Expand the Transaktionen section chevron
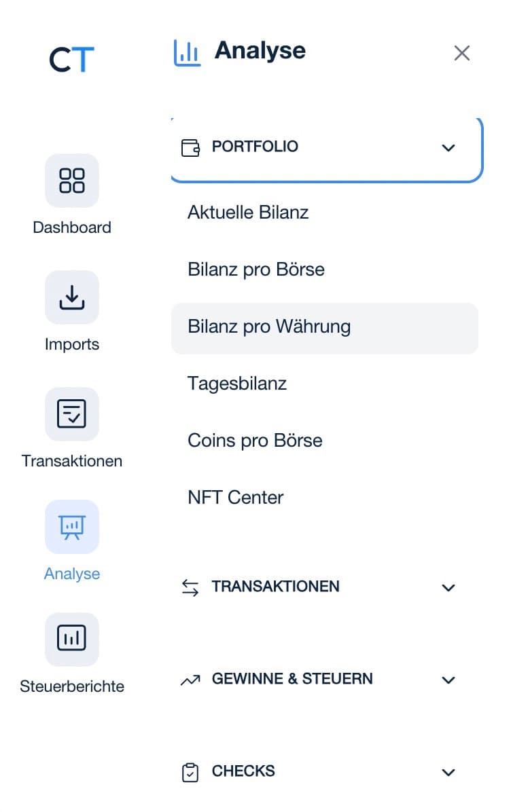The width and height of the screenshot is (511, 812). coord(448,588)
